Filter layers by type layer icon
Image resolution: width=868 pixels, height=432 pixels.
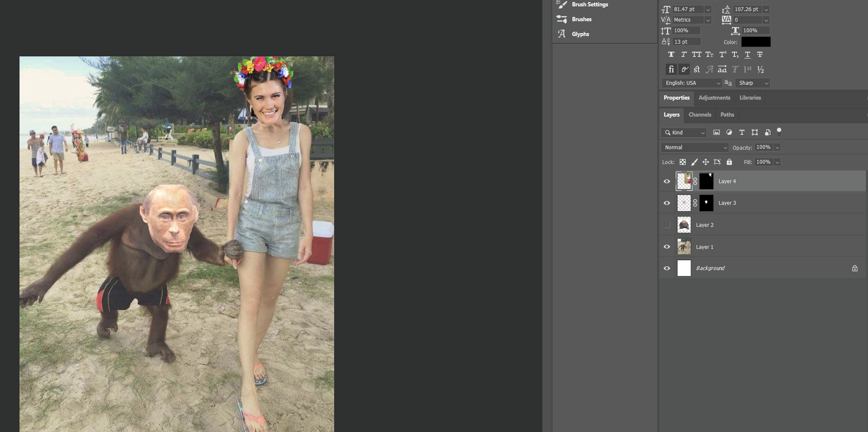point(742,133)
